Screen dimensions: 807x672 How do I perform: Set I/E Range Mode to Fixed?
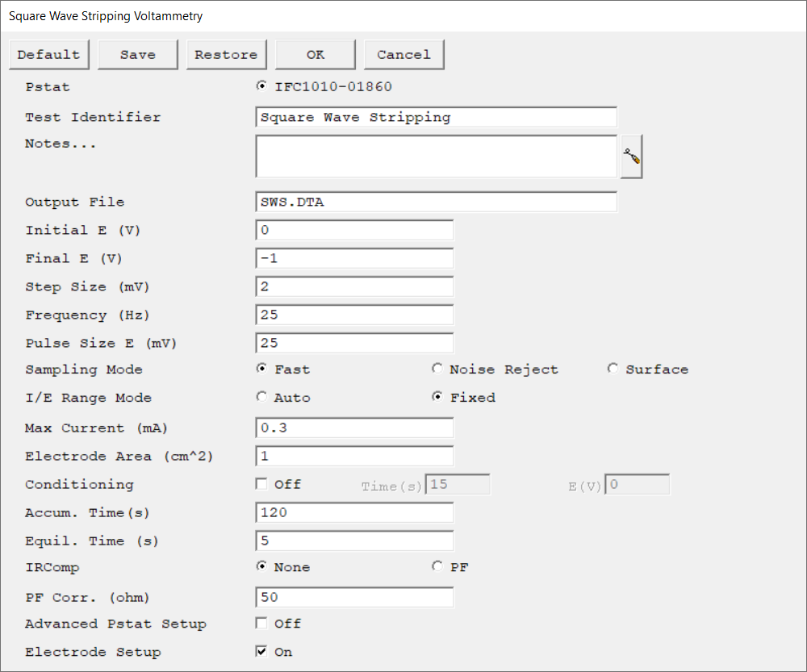click(x=437, y=397)
